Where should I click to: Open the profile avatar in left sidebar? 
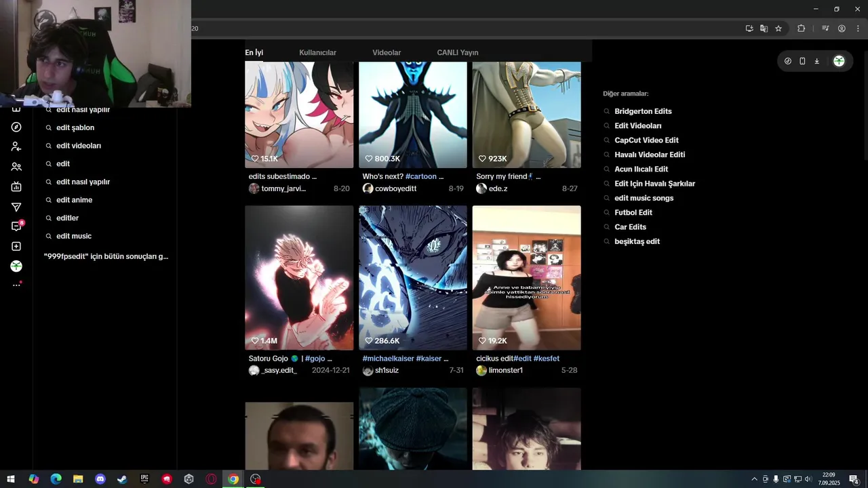point(16,266)
